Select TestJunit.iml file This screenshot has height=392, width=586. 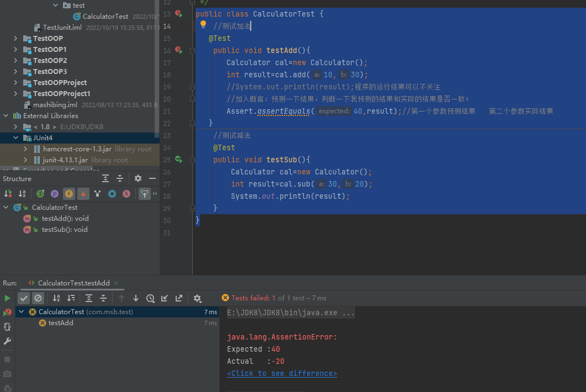(62, 27)
